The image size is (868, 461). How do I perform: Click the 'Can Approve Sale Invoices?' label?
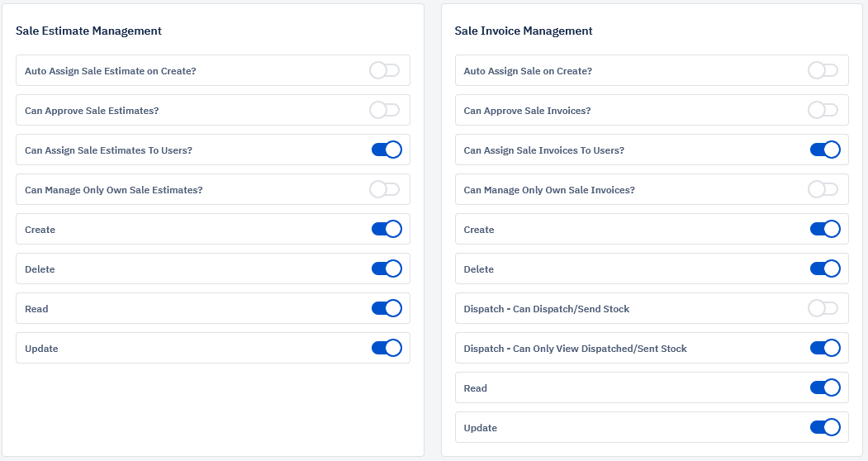pos(527,111)
